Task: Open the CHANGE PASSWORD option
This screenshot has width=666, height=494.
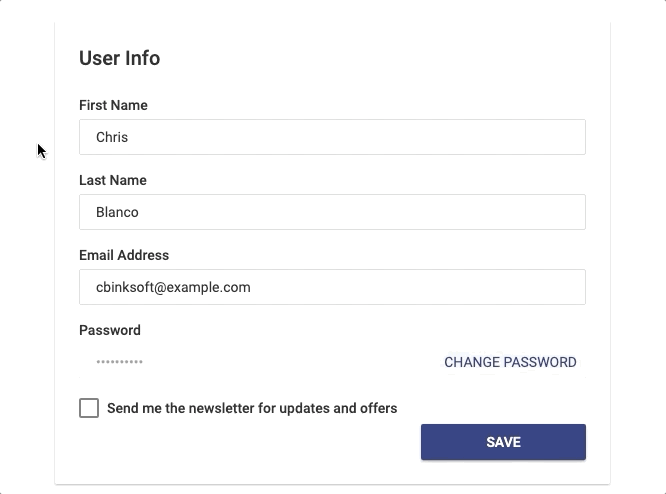Action: tap(510, 362)
